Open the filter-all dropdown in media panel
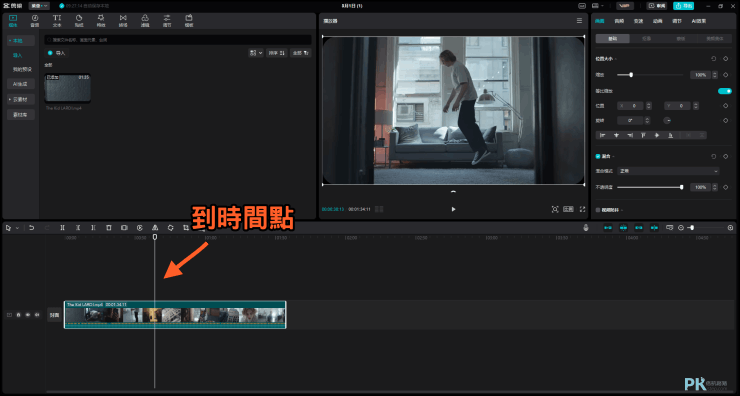This screenshot has width=740, height=396. (301, 53)
